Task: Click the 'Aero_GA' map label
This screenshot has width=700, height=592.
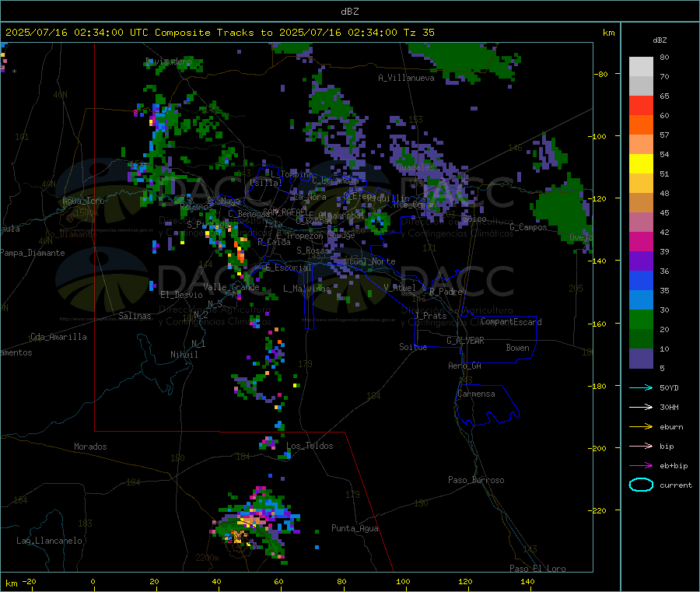Action: pos(465,366)
